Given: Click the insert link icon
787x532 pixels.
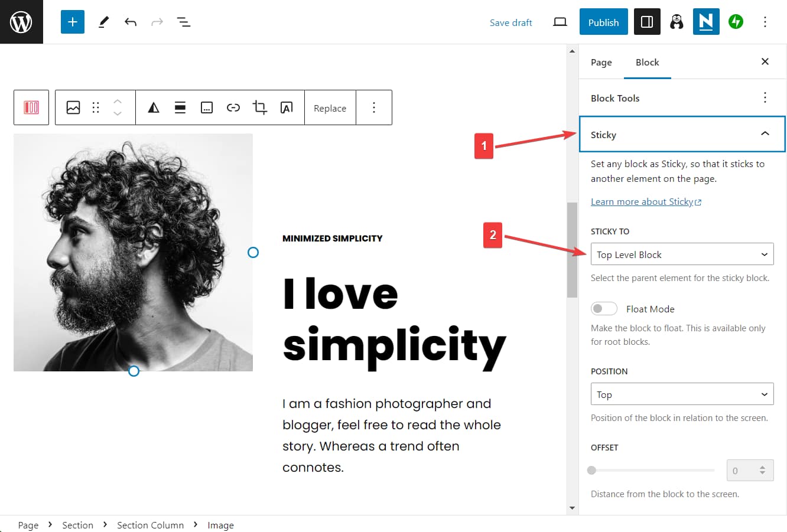Looking at the screenshot, I should [x=233, y=107].
